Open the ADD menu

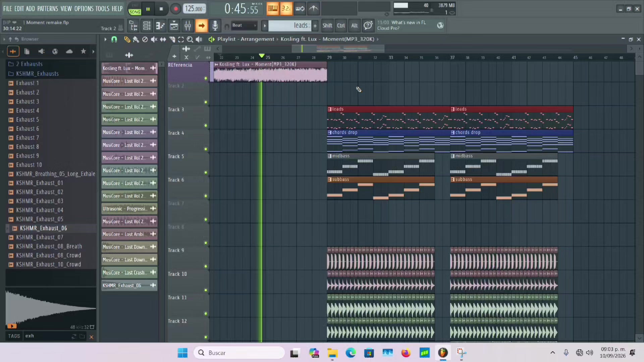pyautogui.click(x=30, y=9)
